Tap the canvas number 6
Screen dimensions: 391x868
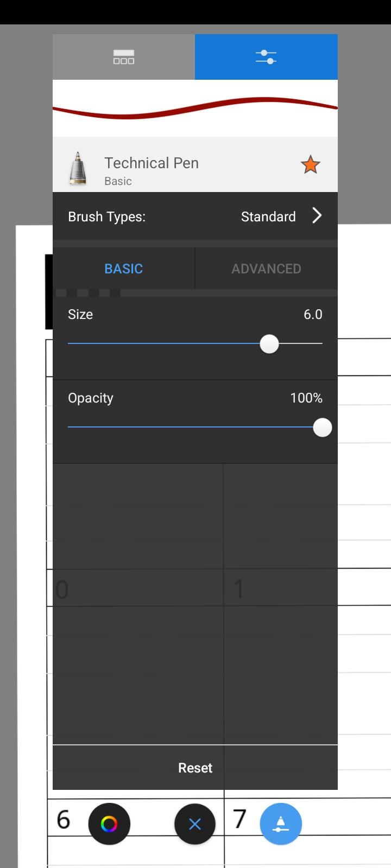pos(64,820)
